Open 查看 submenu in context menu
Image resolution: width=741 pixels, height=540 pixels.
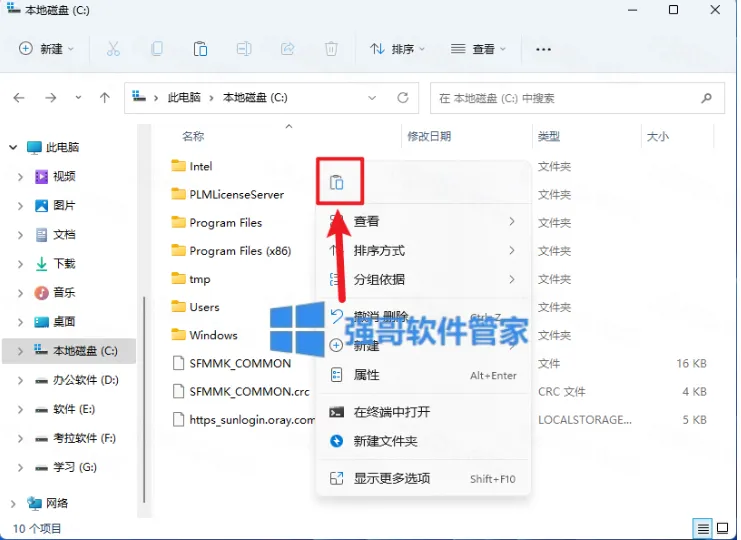click(423, 221)
